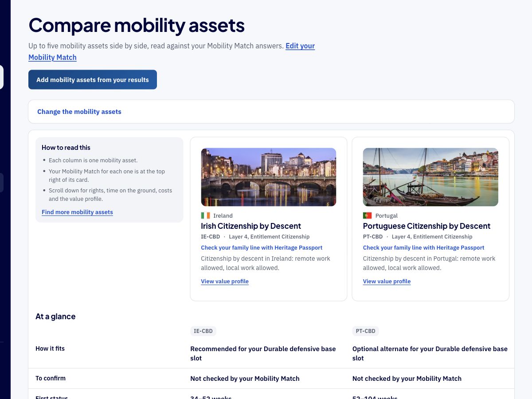Click the PT-CBD badge under At a glance
Viewport: 532px width, 399px height.
click(x=365, y=331)
